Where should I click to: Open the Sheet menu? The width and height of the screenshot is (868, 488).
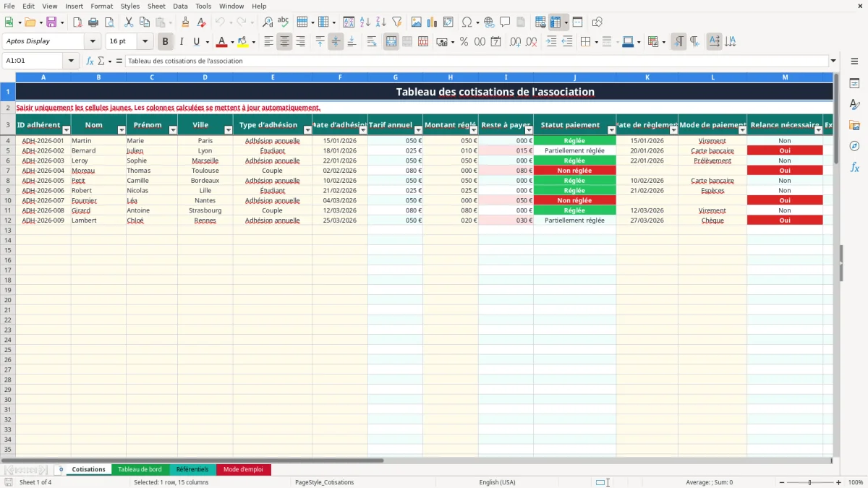point(156,6)
